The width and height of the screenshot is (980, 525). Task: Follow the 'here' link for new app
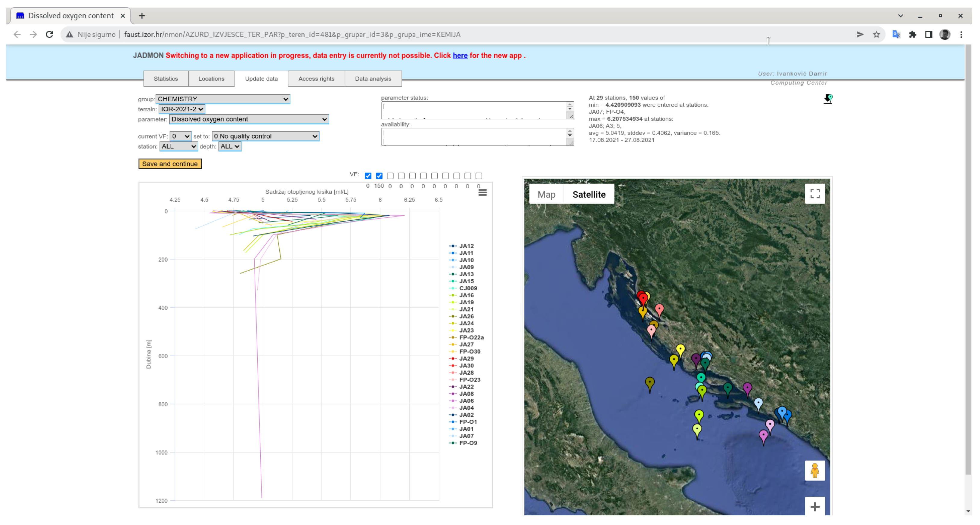460,56
